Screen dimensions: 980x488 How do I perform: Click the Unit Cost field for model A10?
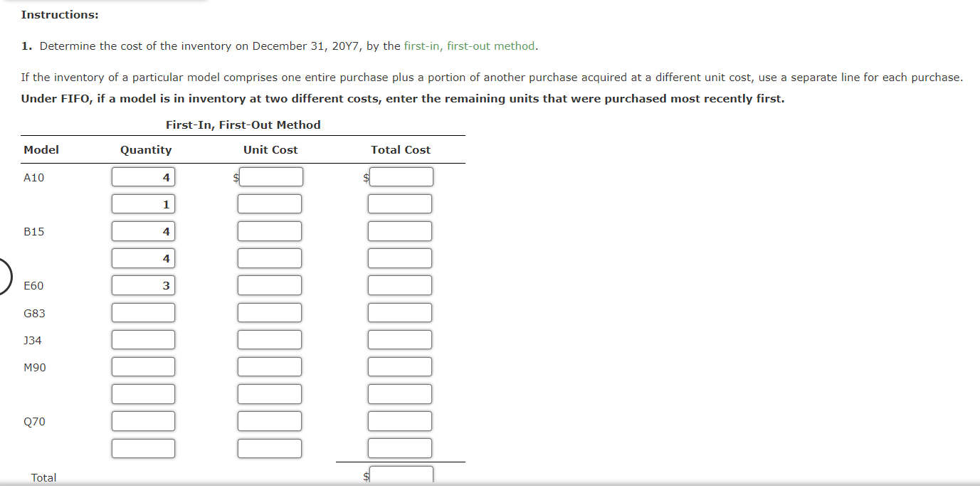[270, 176]
